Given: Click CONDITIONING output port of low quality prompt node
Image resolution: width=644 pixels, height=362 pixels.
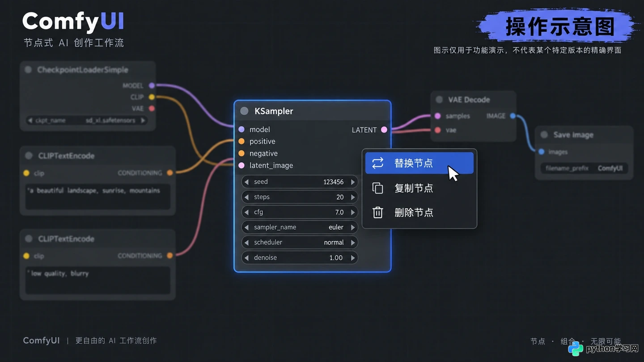Looking at the screenshot, I should click(169, 256).
